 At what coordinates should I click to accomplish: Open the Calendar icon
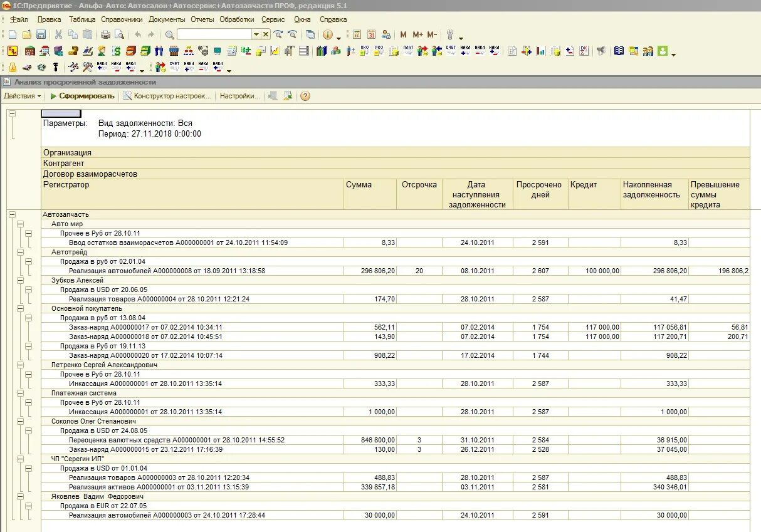tap(372, 34)
